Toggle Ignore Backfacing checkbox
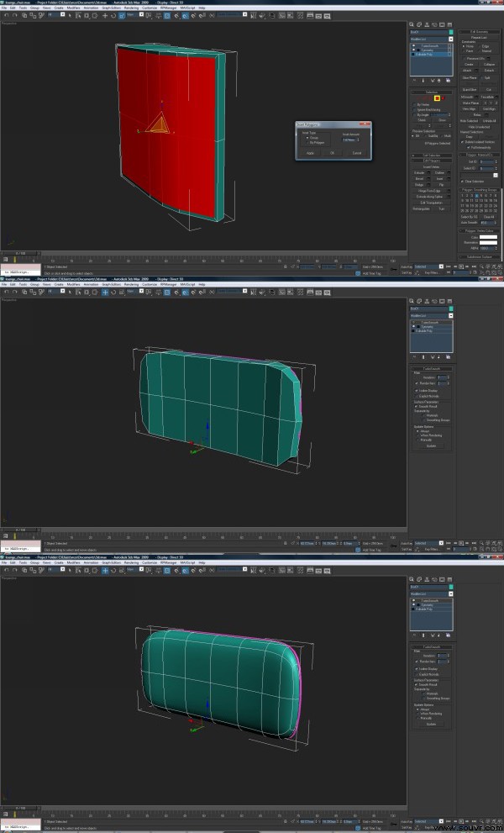This screenshot has width=504, height=833. click(x=415, y=110)
